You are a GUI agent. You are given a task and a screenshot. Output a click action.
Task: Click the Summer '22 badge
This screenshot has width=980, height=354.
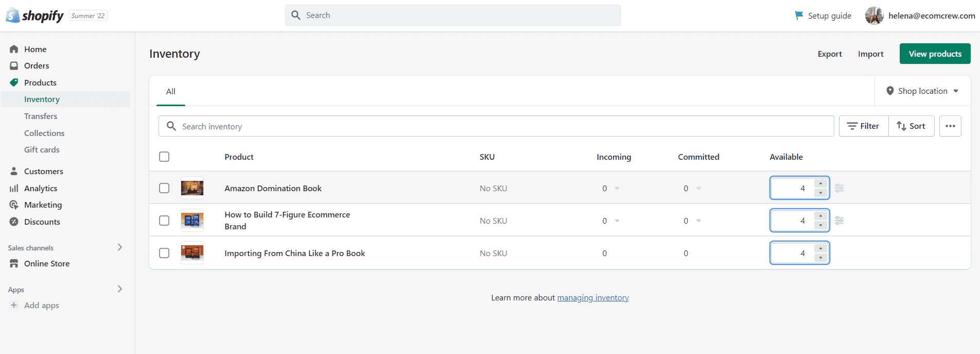tap(88, 16)
